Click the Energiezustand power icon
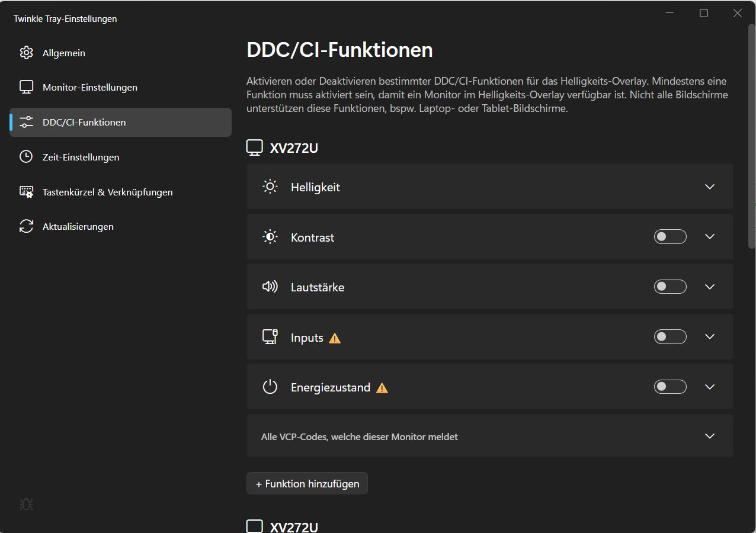 point(270,387)
